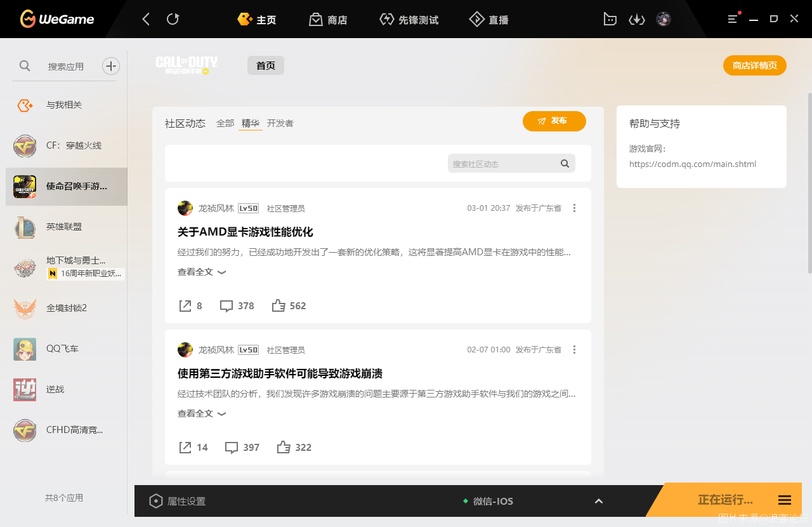This screenshot has width=812, height=527.
Task: Expand 查看全文 on the crash post
Action: coord(202,413)
